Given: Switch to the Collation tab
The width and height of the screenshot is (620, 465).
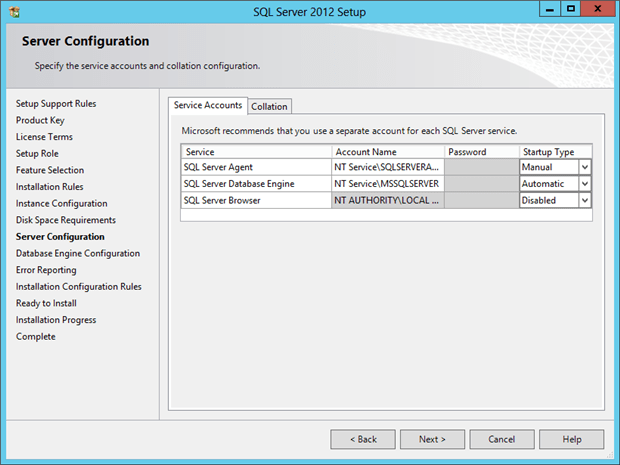Looking at the screenshot, I should point(269,106).
